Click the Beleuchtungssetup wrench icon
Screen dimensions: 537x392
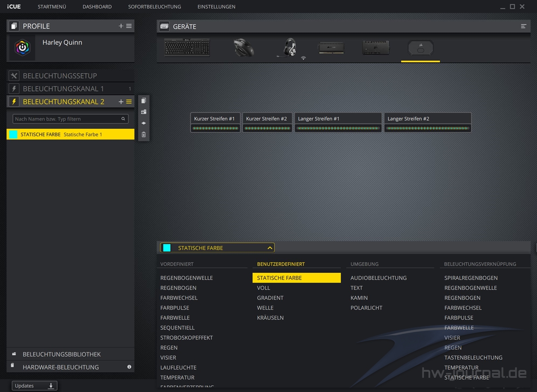coord(14,76)
